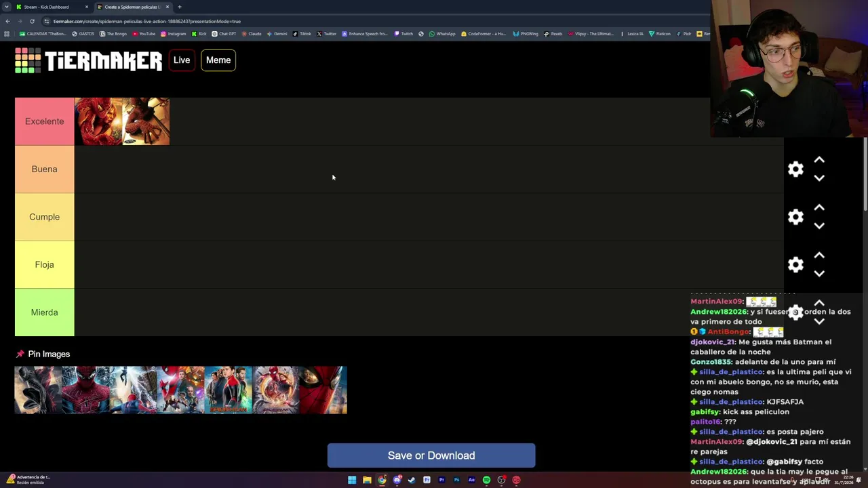Open Spotify from the taskbar
Image resolution: width=868 pixels, height=488 pixels.
click(486, 480)
